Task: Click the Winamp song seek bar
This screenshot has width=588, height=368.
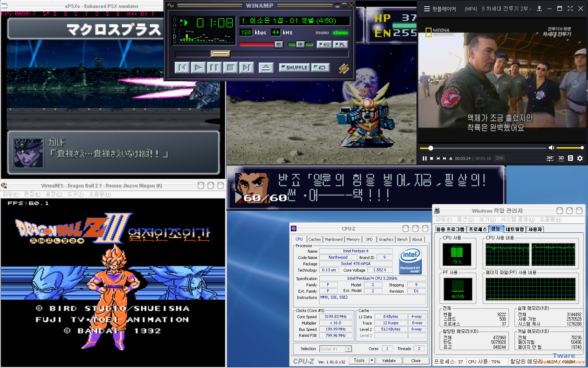Action: click(262, 54)
